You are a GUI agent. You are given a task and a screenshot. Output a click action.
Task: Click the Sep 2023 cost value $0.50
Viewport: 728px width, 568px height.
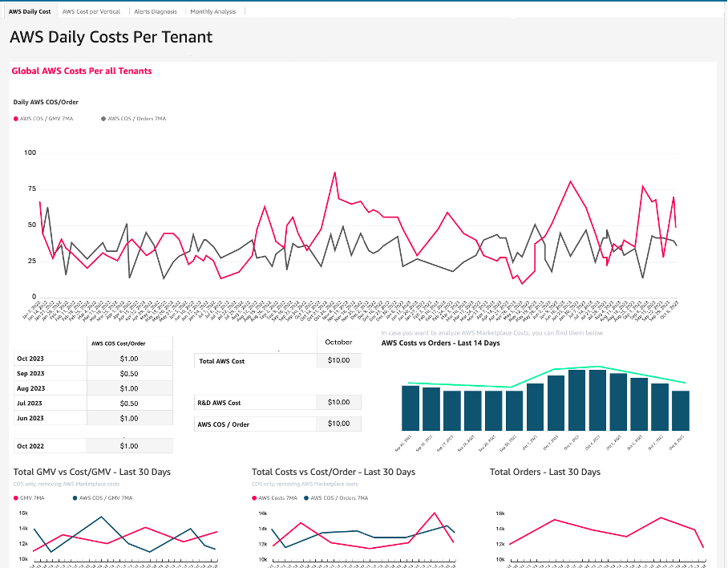point(128,374)
